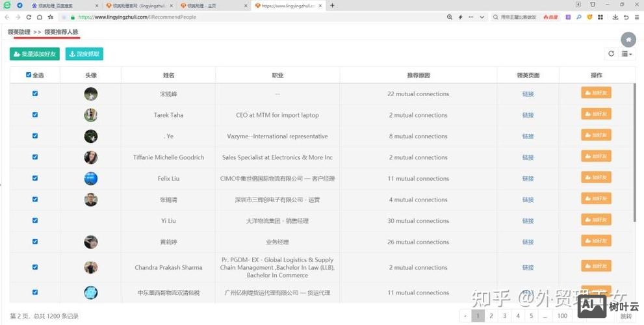Click the refresh table icon
This screenshot has width=644, height=325.
[x=611, y=53]
